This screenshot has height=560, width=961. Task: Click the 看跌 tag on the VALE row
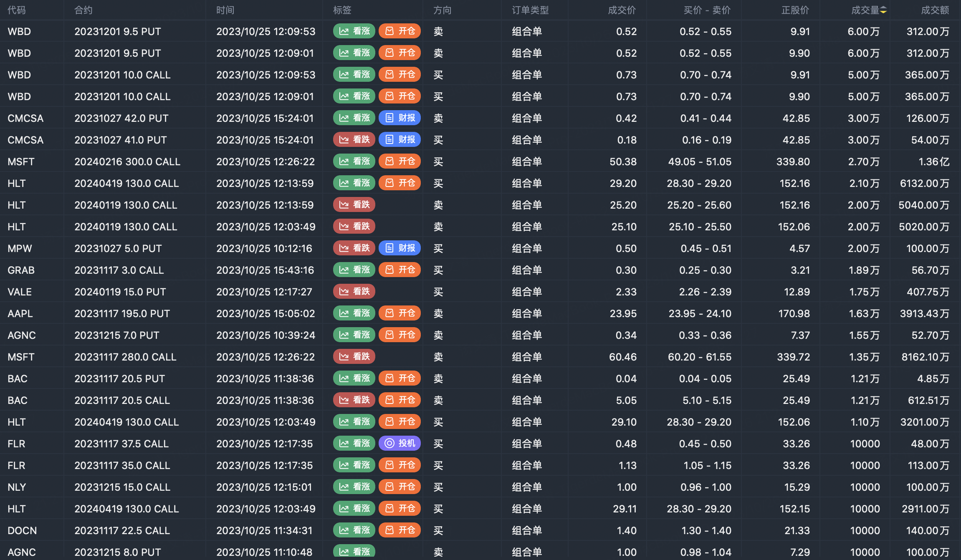point(354,292)
